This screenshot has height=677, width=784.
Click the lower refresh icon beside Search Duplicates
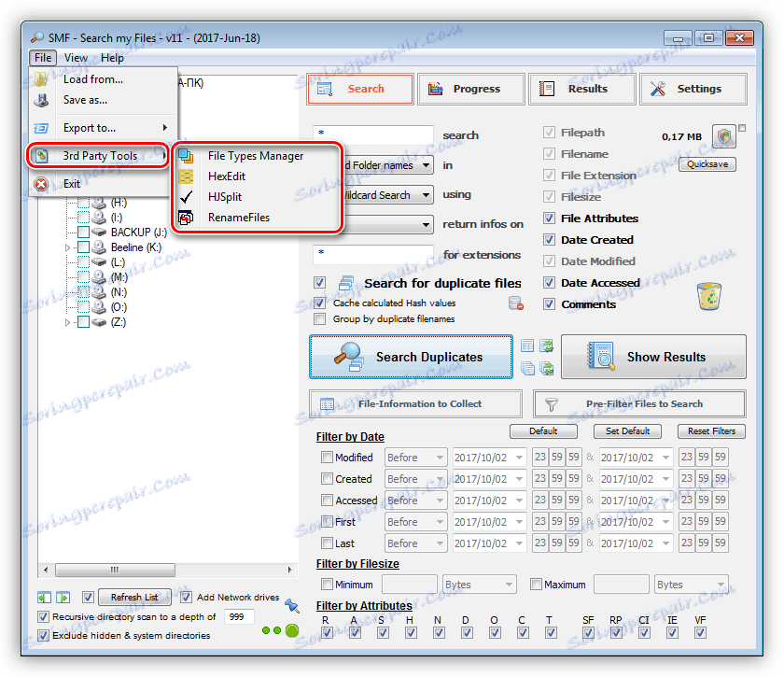point(548,369)
